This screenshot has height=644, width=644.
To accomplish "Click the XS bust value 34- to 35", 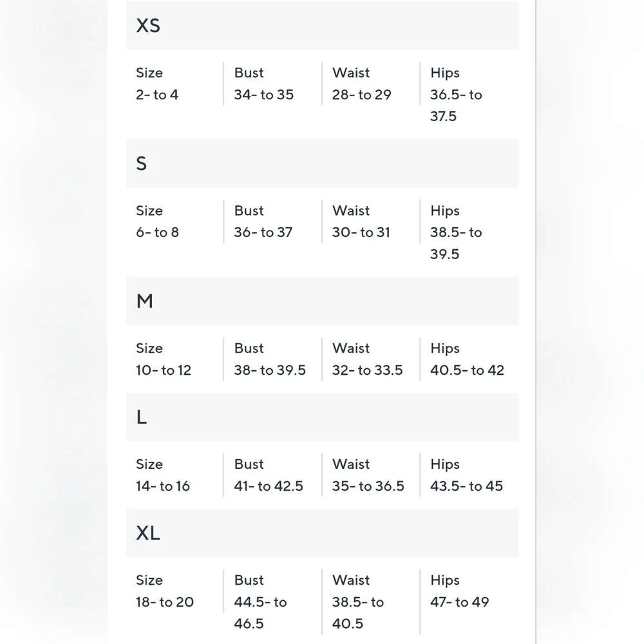I will coord(263,95).
